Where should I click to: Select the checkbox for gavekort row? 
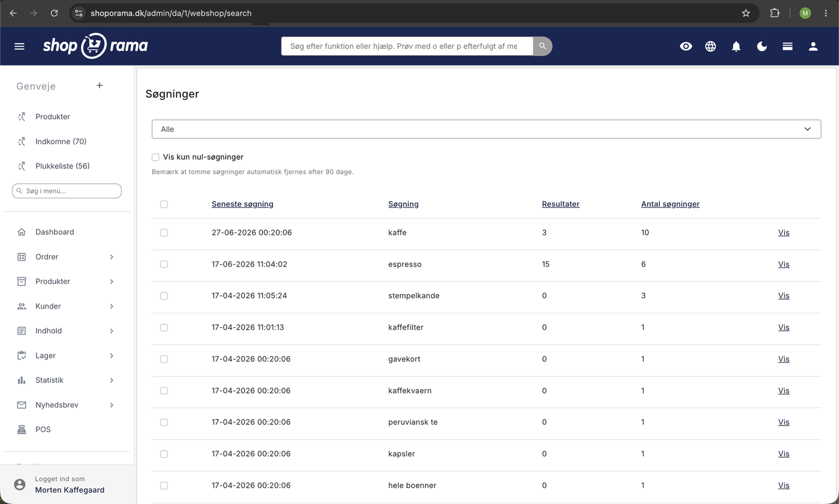[164, 359]
